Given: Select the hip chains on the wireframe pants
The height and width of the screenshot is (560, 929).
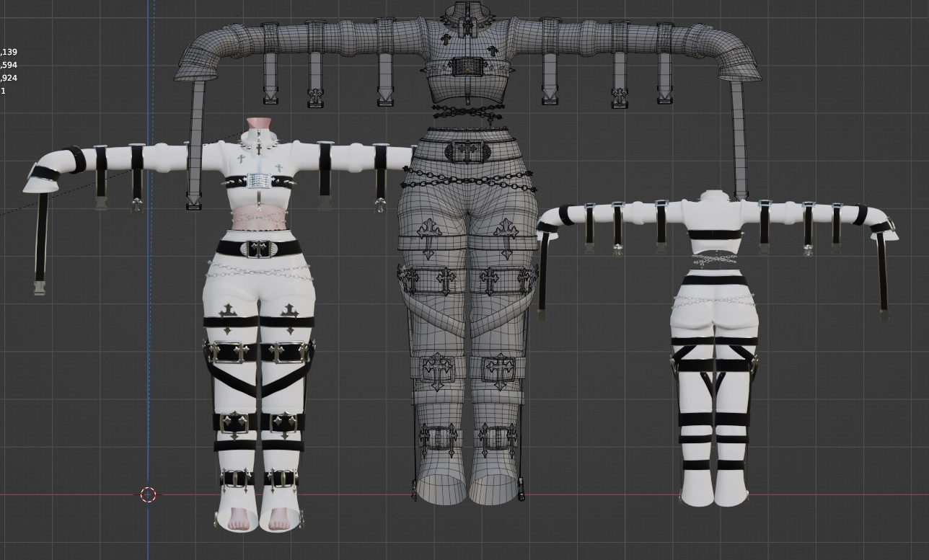Looking at the screenshot, I should 468,177.
